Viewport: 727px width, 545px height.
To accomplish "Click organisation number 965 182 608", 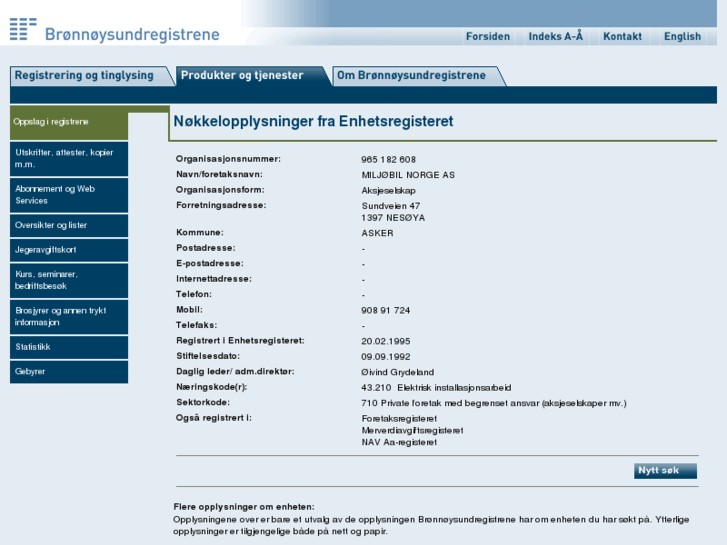I will 389,160.
